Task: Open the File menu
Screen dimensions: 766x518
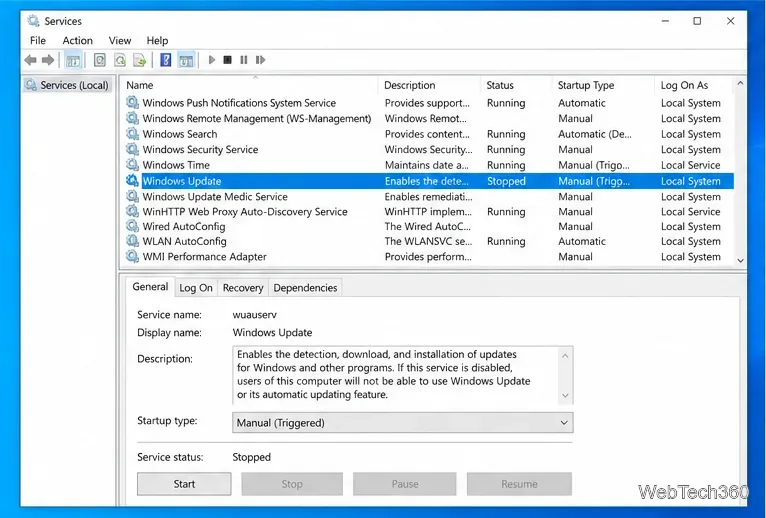Action: point(38,41)
